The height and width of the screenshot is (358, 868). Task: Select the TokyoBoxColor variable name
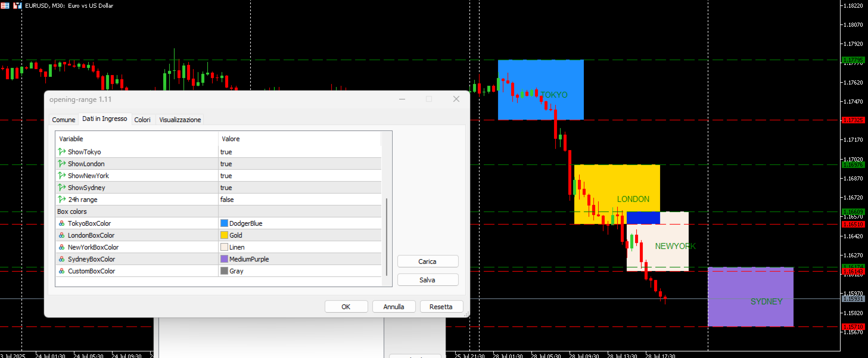tap(89, 223)
